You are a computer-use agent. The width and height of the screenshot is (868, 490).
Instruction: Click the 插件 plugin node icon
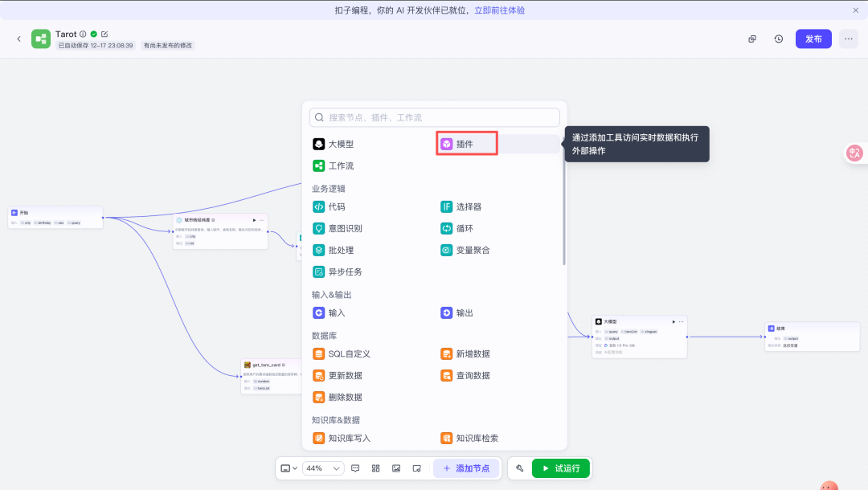pos(447,144)
